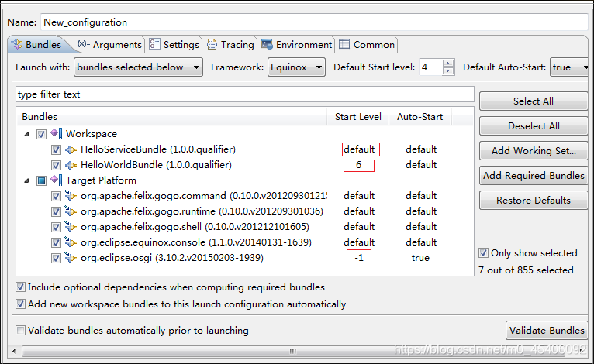This screenshot has height=364, width=594.
Task: Click the Restore Defaults button
Action: 534,200
